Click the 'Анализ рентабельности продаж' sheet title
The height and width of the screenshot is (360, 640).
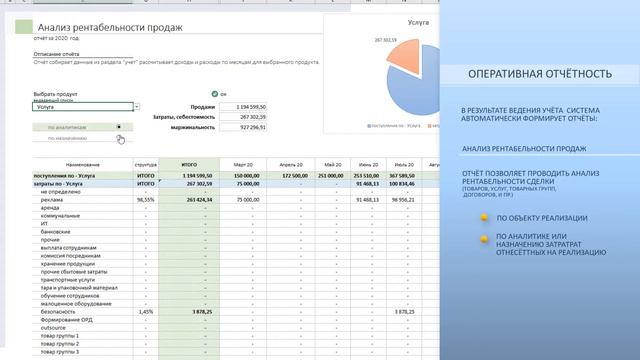click(x=110, y=27)
